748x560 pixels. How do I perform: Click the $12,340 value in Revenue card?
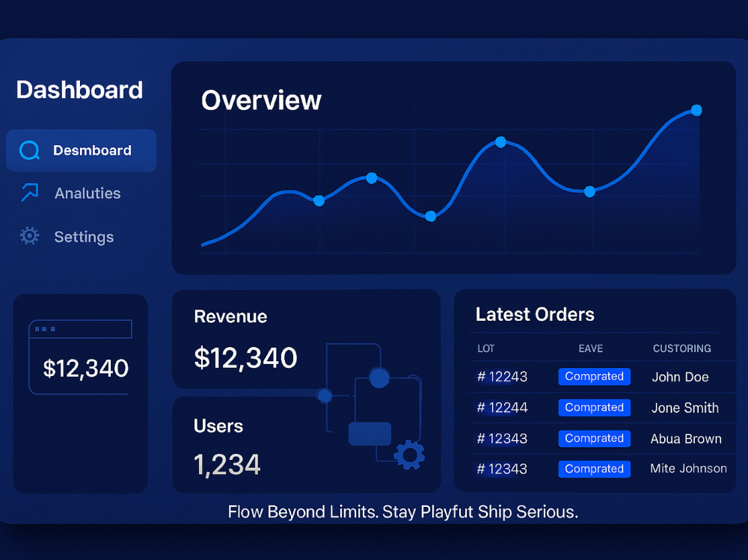pyautogui.click(x=245, y=357)
